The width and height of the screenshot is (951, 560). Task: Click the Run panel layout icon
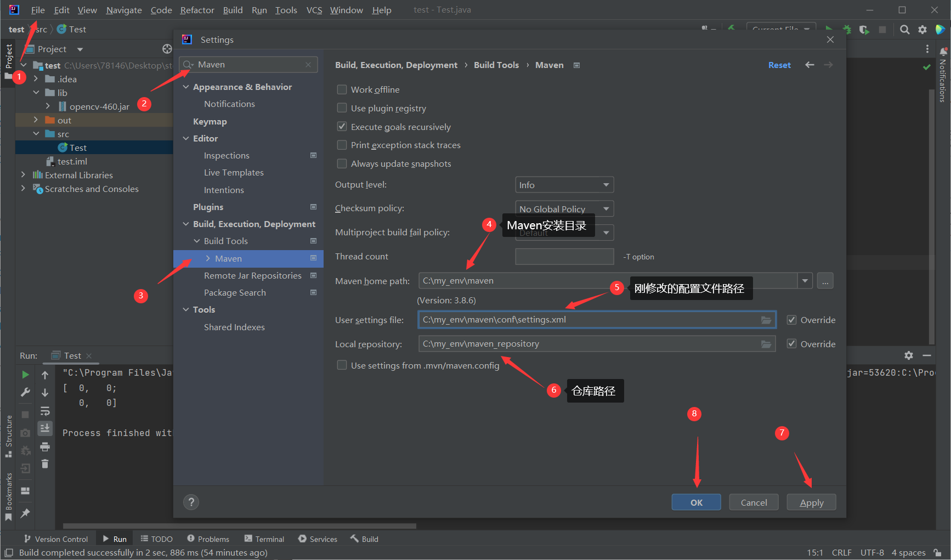[25, 491]
